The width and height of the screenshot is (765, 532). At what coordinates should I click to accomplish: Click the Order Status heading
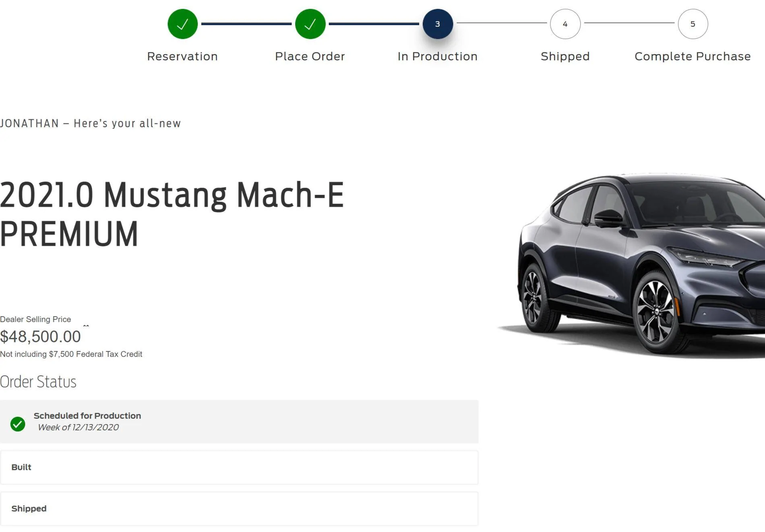pyautogui.click(x=38, y=382)
